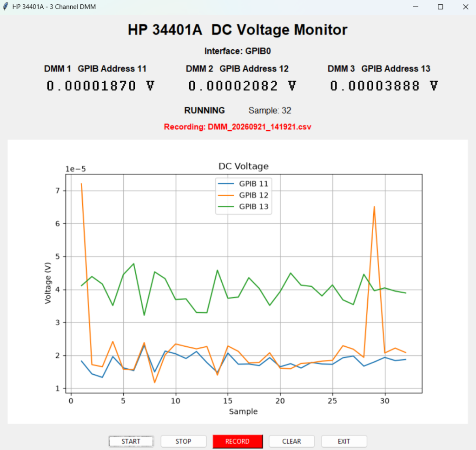Viewport: 476px width, 450px height.
Task: Click the x-axis tick label 15
Action: (x=228, y=401)
